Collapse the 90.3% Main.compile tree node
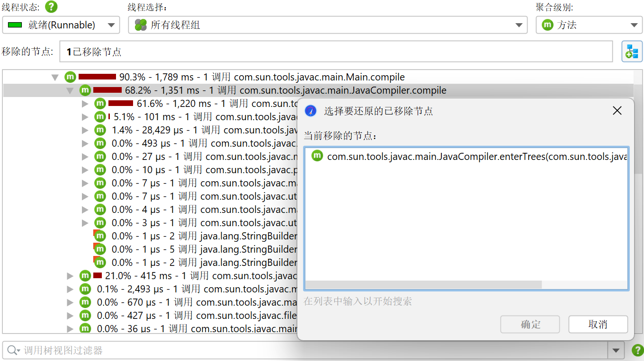 click(55, 77)
